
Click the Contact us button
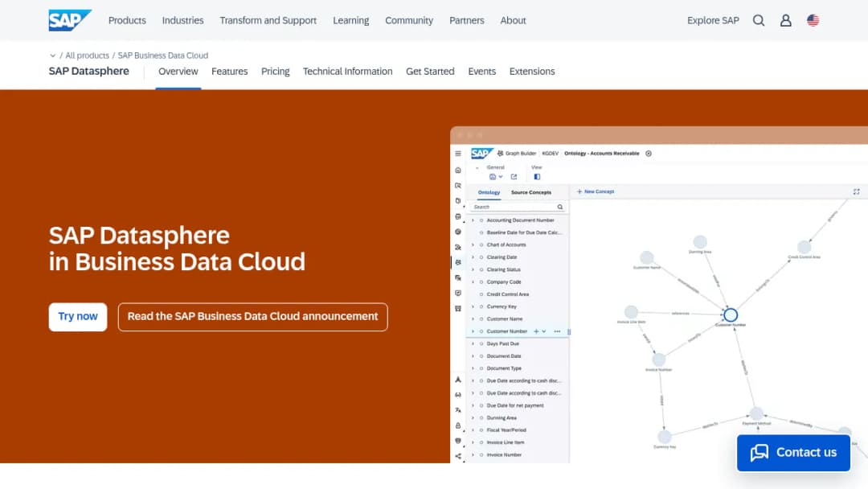point(793,453)
